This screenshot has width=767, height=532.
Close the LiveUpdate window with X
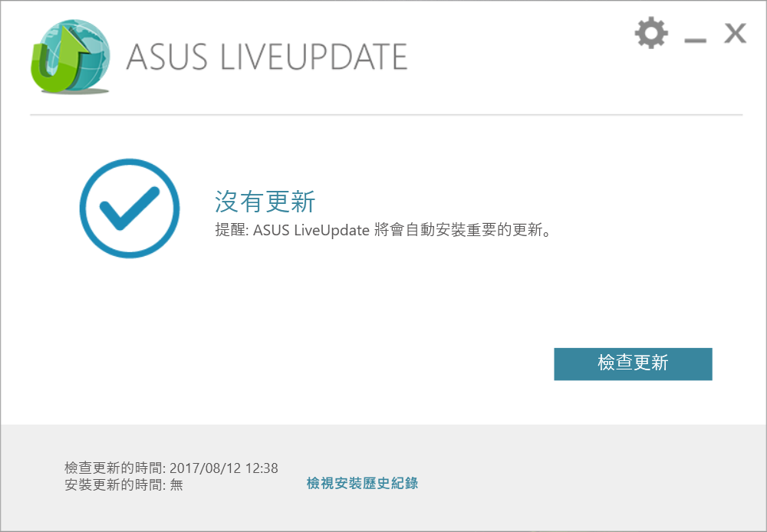click(x=736, y=34)
